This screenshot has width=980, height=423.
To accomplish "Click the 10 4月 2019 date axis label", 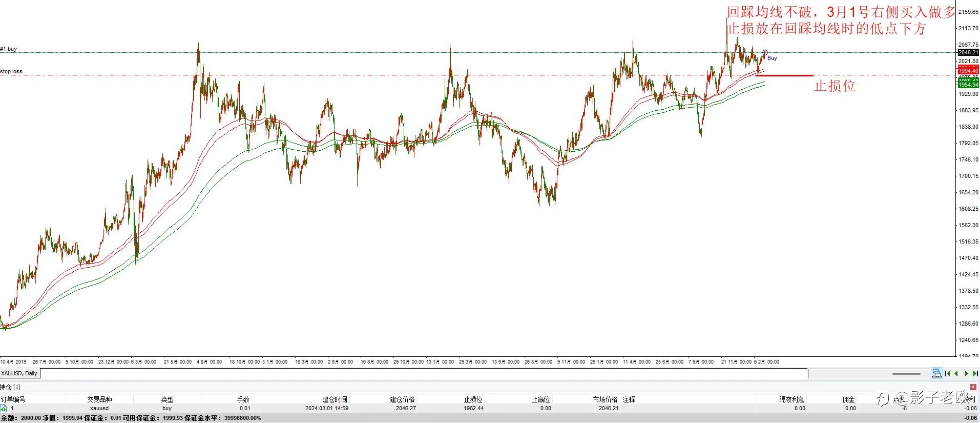I will point(13,362).
